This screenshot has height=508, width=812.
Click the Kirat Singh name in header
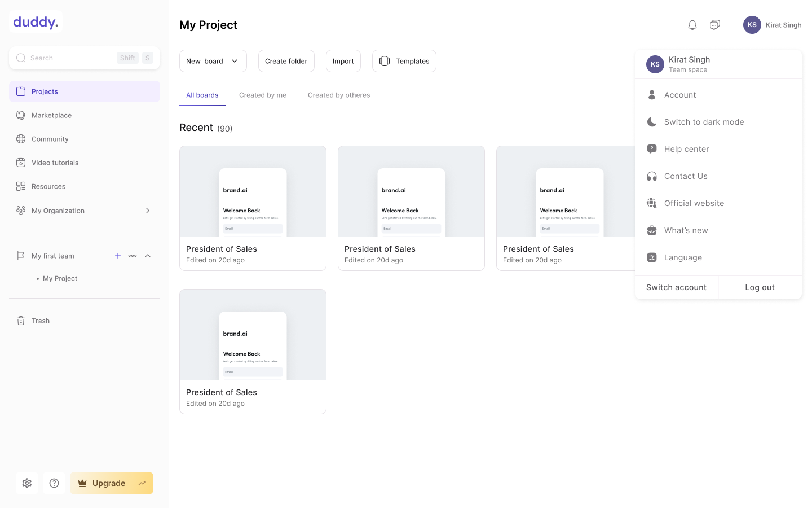pos(784,25)
